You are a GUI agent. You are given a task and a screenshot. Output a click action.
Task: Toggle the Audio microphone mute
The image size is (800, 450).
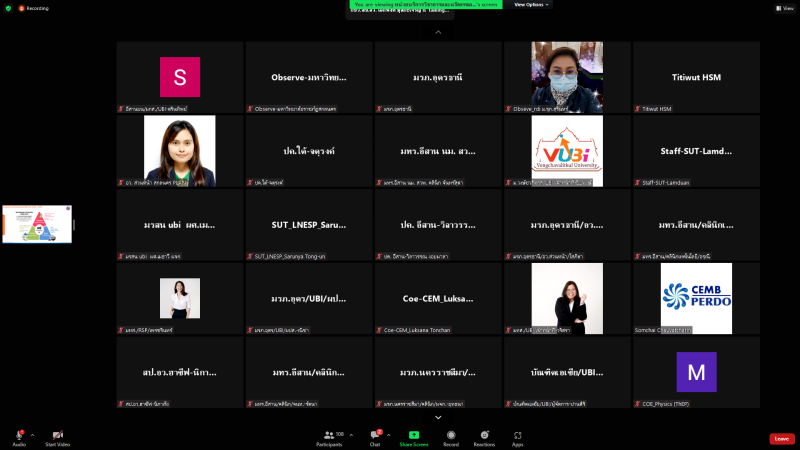(x=18, y=436)
